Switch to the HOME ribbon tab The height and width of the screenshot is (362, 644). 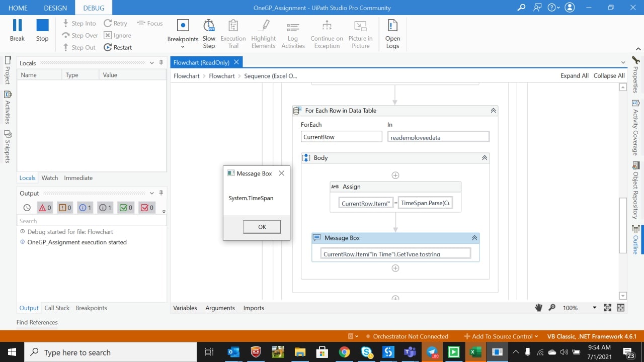pyautogui.click(x=18, y=8)
